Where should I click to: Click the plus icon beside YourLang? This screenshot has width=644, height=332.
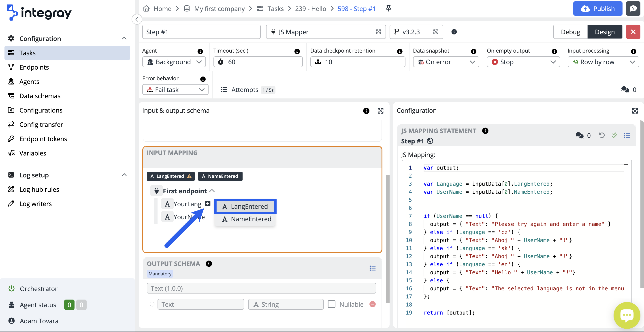pos(207,204)
